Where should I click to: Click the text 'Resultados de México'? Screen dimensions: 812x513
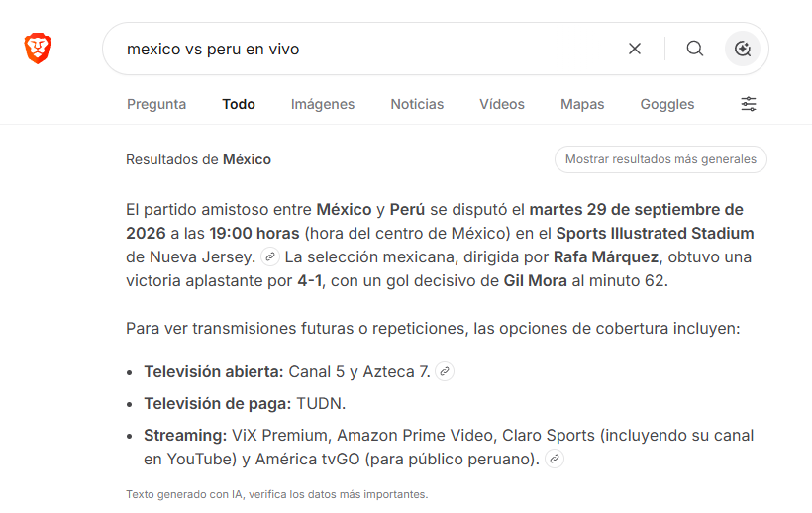click(x=198, y=159)
